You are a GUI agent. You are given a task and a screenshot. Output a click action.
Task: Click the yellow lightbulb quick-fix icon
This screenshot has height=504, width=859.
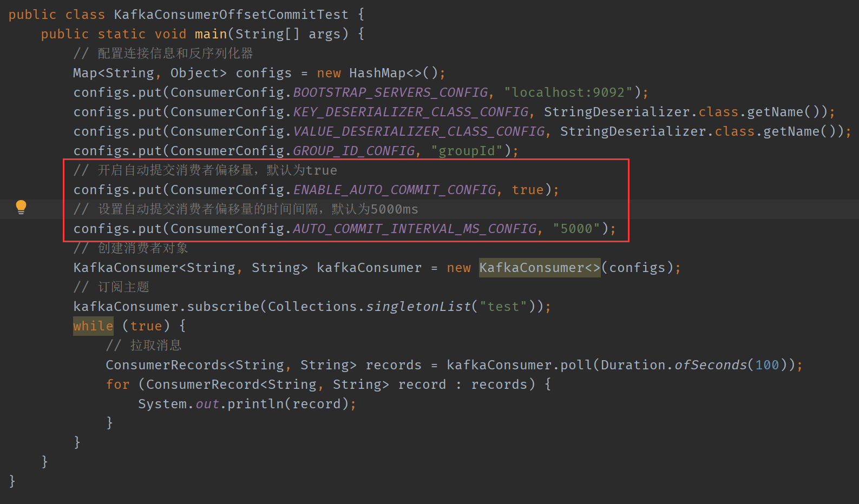[x=21, y=207]
